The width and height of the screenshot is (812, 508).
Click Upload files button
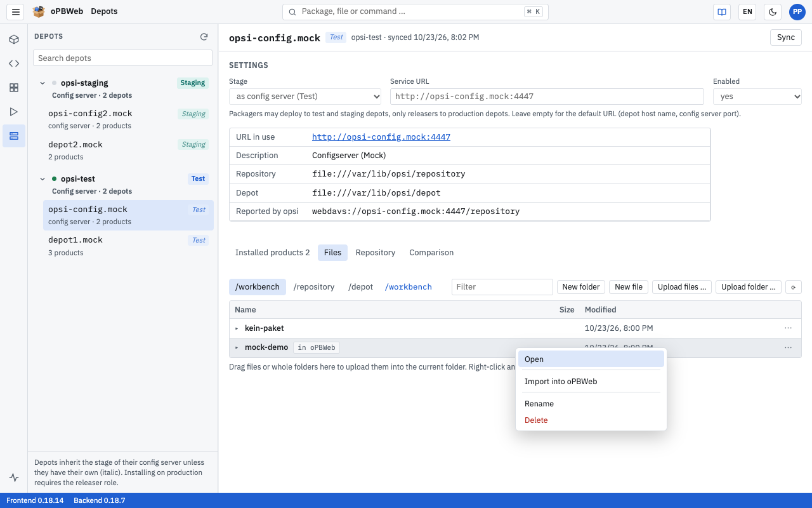pos(682,287)
